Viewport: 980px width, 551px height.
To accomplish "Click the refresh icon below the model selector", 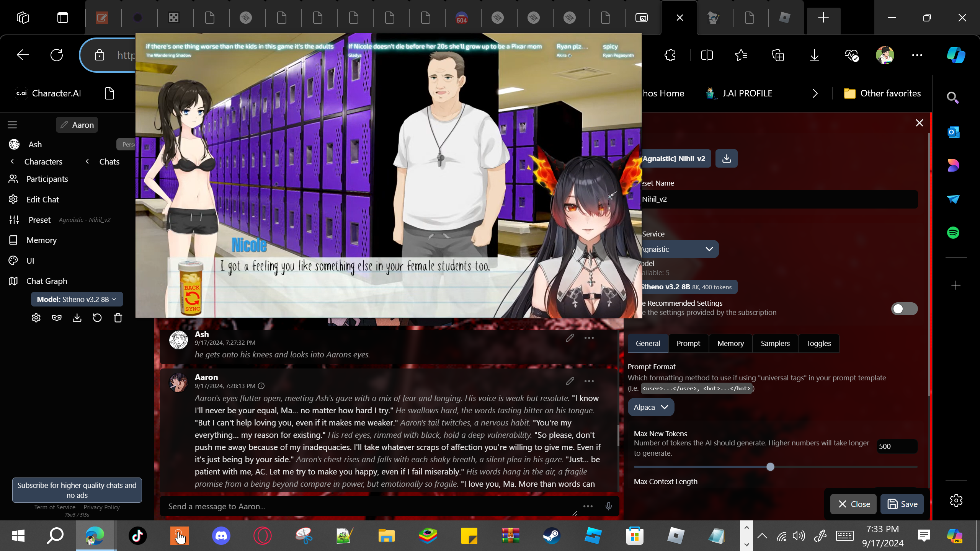I will pos(97,318).
